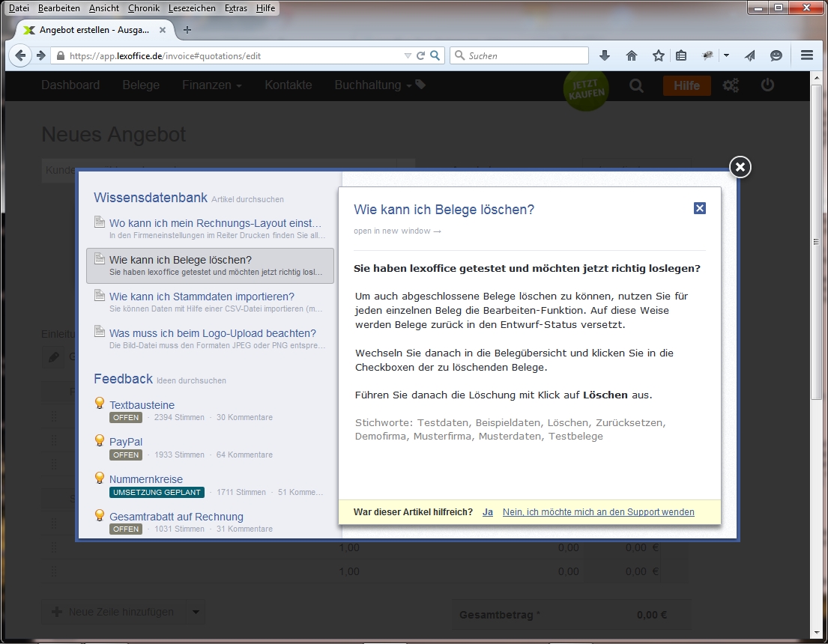Open PayPal feedback idea
This screenshot has width=828, height=644.
[126, 442]
